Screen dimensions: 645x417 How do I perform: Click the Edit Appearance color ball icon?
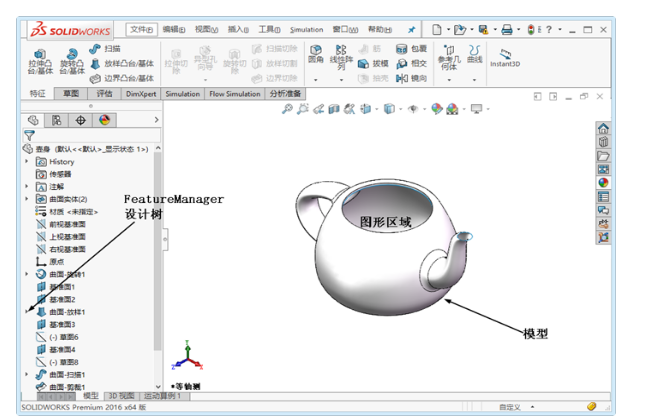click(436, 109)
